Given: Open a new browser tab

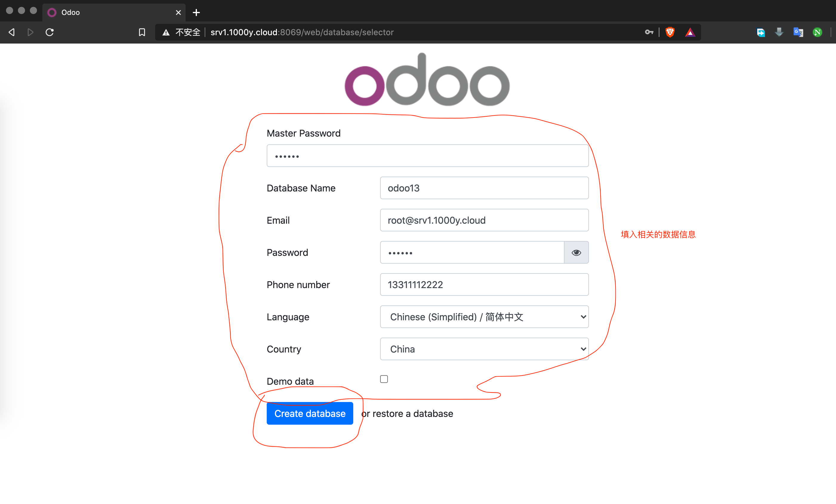Looking at the screenshot, I should click(196, 13).
